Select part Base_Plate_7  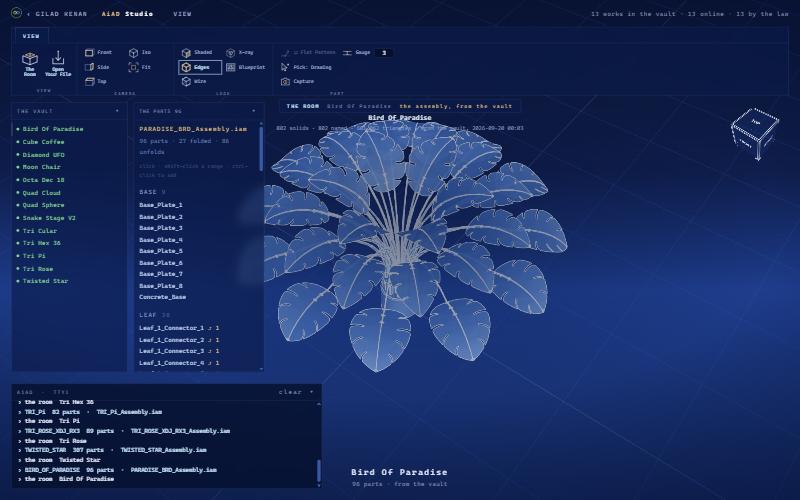pos(161,274)
